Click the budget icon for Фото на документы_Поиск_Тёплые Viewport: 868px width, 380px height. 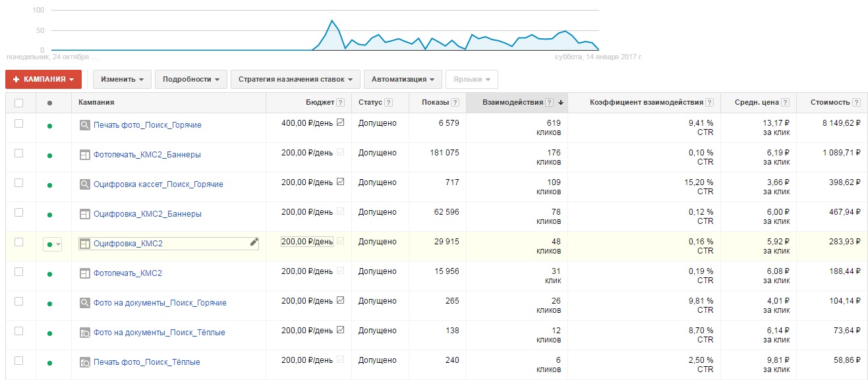click(x=340, y=330)
